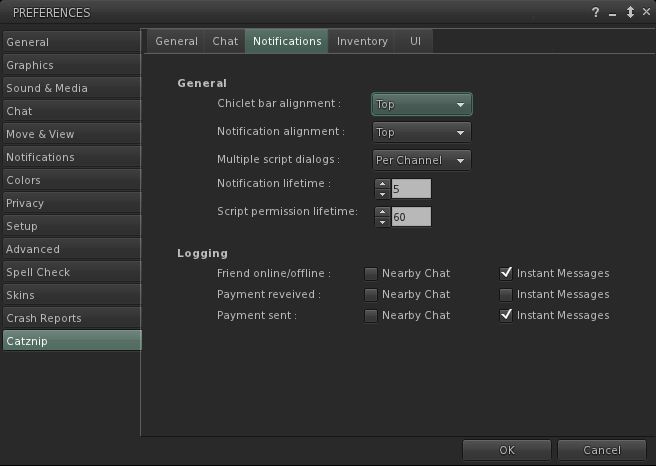Enable Instant Messages for Payment received
This screenshot has width=656, height=466.
pyautogui.click(x=506, y=294)
